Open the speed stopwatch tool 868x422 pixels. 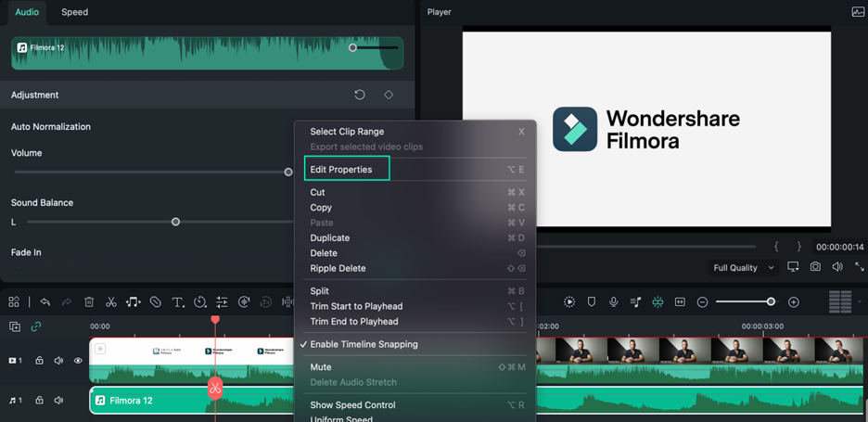point(199,301)
